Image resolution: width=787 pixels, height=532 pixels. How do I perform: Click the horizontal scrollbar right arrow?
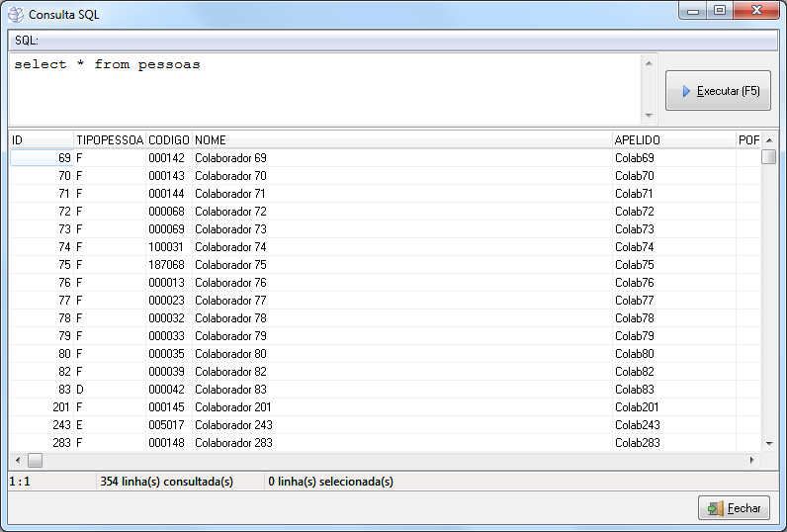coord(751,461)
